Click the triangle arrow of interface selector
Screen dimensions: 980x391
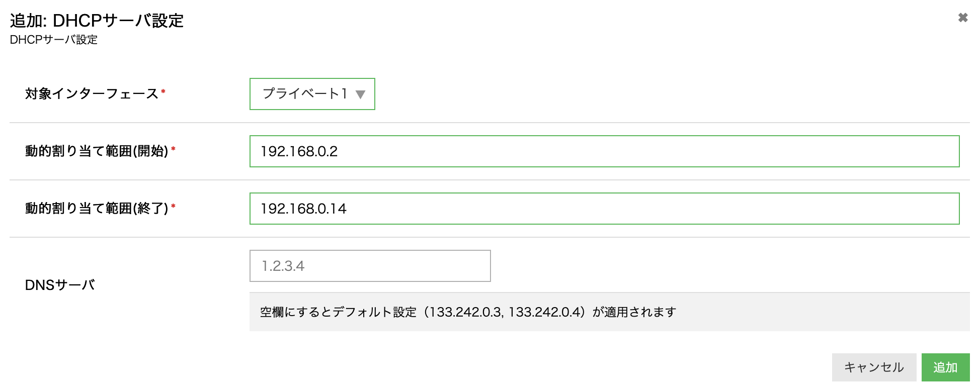(x=360, y=94)
